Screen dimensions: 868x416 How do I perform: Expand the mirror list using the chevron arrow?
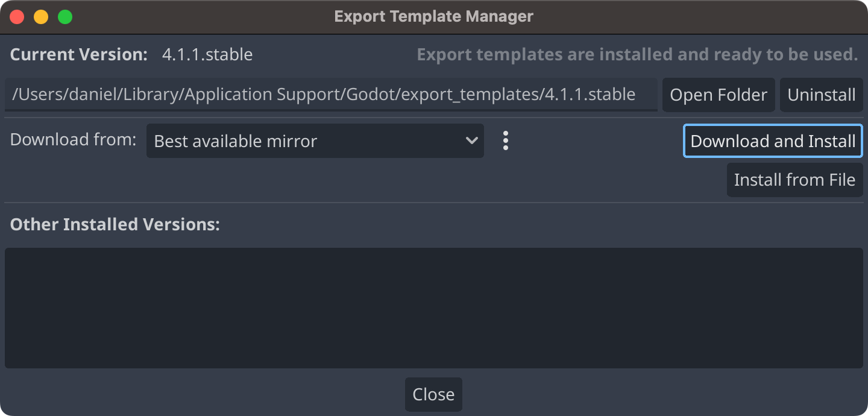(x=471, y=140)
